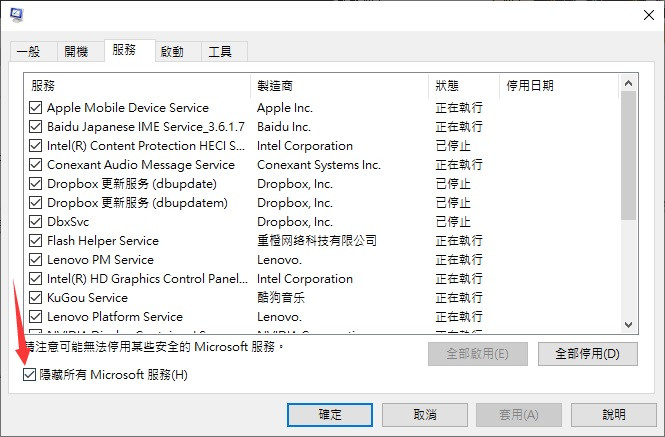Uncheck Apple Mobile Device Service checkbox
Screen dimensions: 665x437
coord(36,108)
